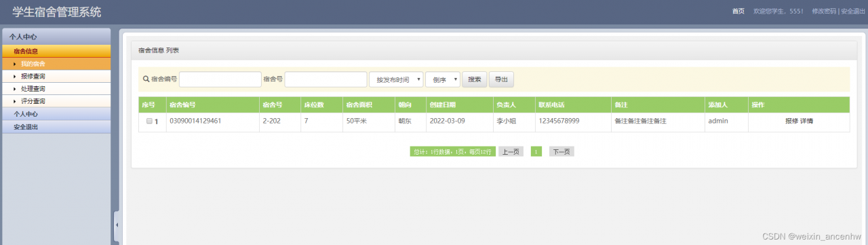Open 处理查询 in the sidebar

pyautogui.click(x=56, y=88)
